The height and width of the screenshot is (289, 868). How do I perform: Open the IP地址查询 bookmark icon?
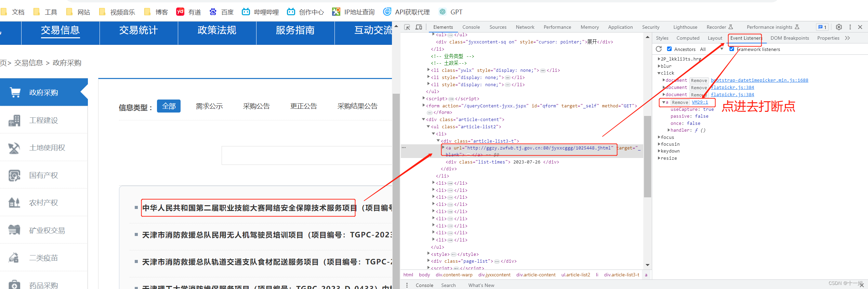click(x=336, y=12)
